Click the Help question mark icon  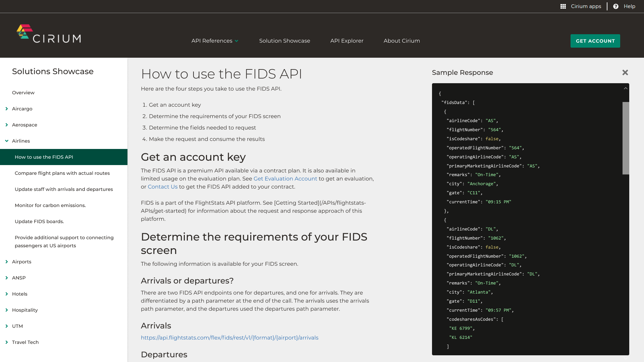tap(616, 6)
